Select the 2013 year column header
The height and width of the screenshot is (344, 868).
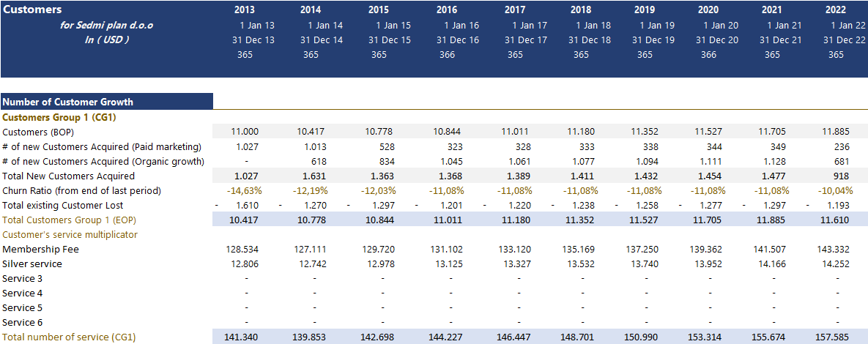click(x=245, y=10)
